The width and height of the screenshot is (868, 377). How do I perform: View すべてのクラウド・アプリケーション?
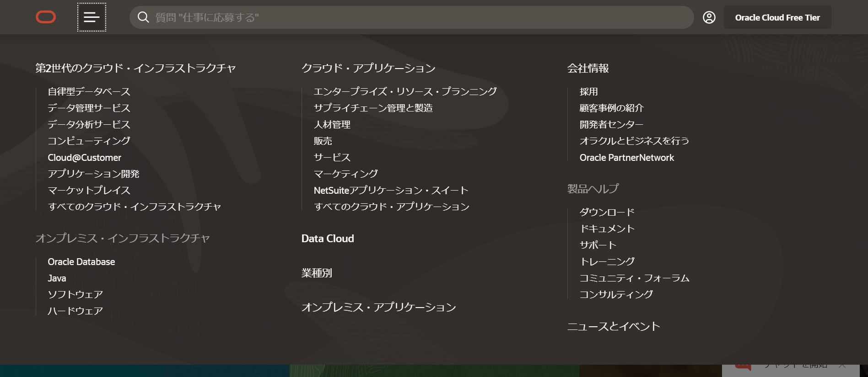pos(391,207)
